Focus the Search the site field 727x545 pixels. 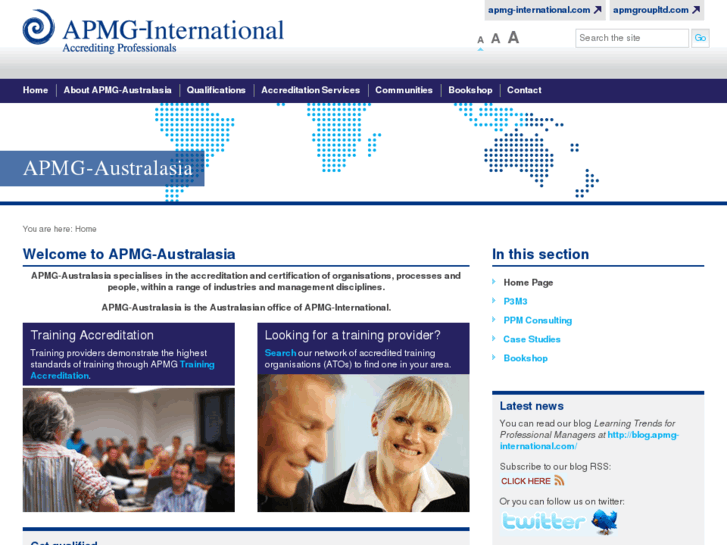pos(632,38)
